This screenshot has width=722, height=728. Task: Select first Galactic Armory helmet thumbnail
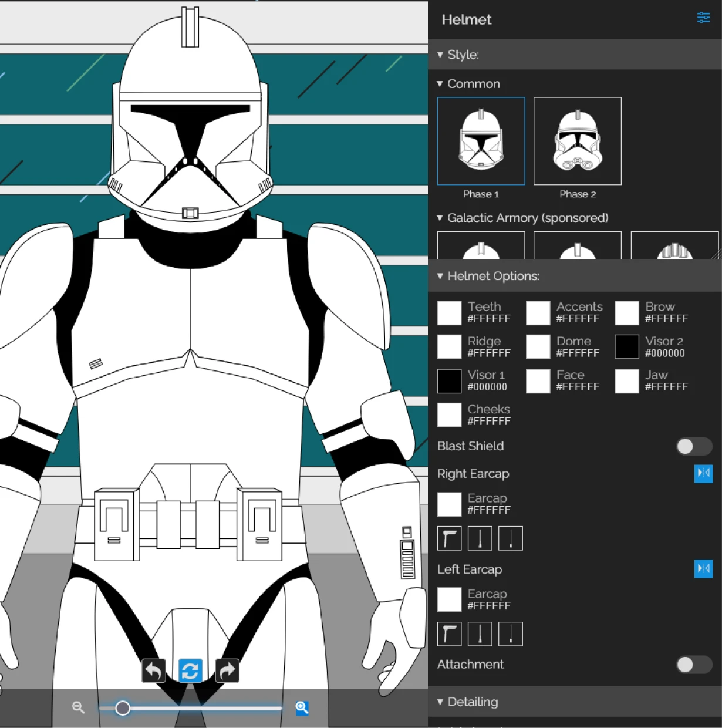tap(481, 245)
